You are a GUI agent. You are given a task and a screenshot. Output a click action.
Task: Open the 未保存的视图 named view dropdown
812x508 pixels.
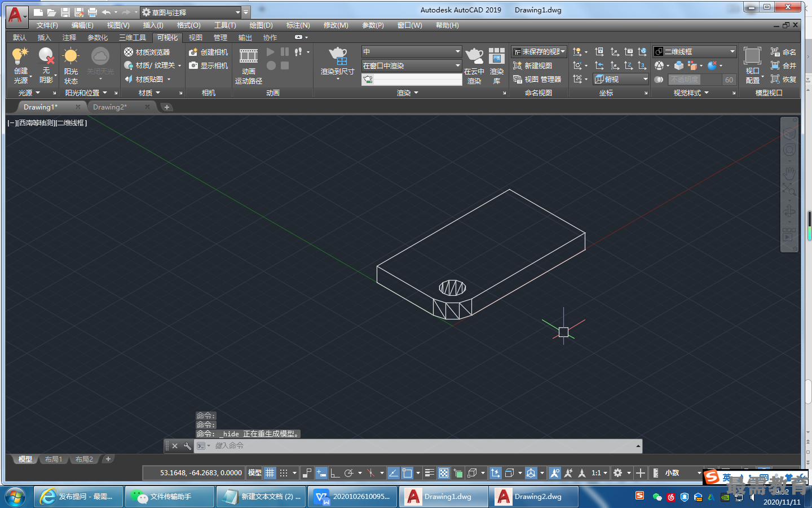coord(539,51)
